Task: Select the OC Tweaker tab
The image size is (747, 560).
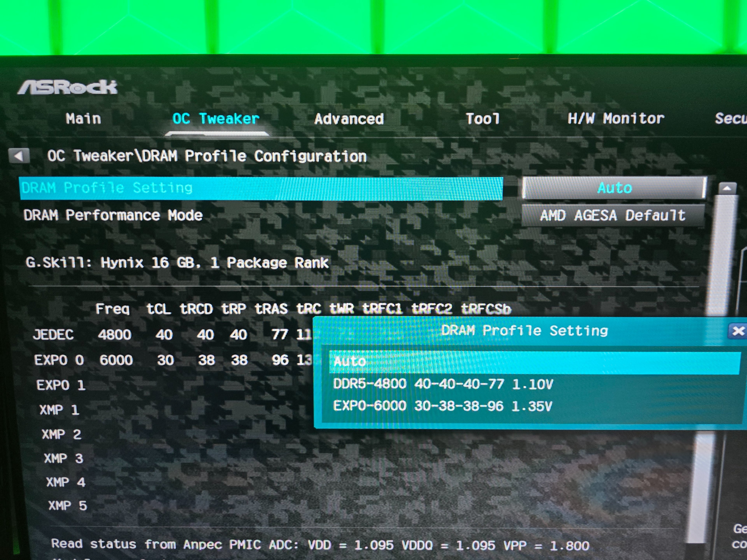Action: (216, 118)
